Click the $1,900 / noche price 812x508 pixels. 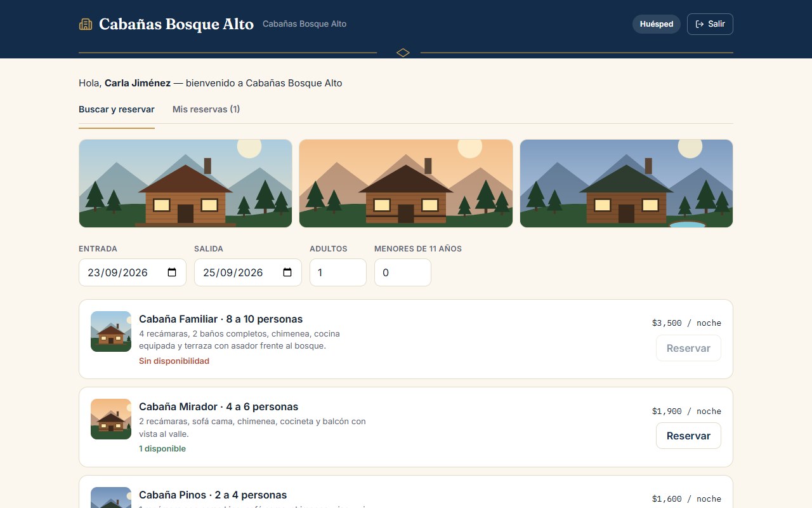(x=686, y=411)
